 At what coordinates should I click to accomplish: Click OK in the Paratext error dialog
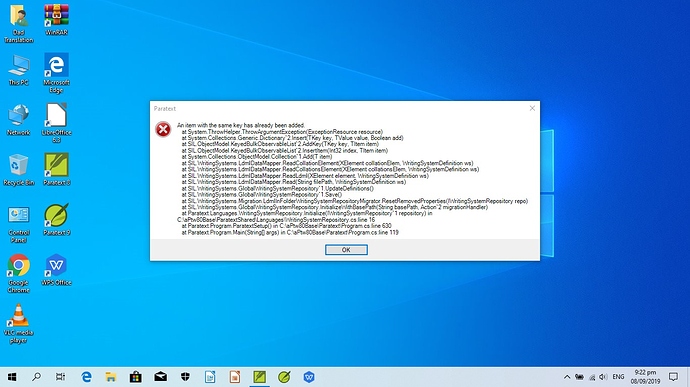(x=346, y=250)
